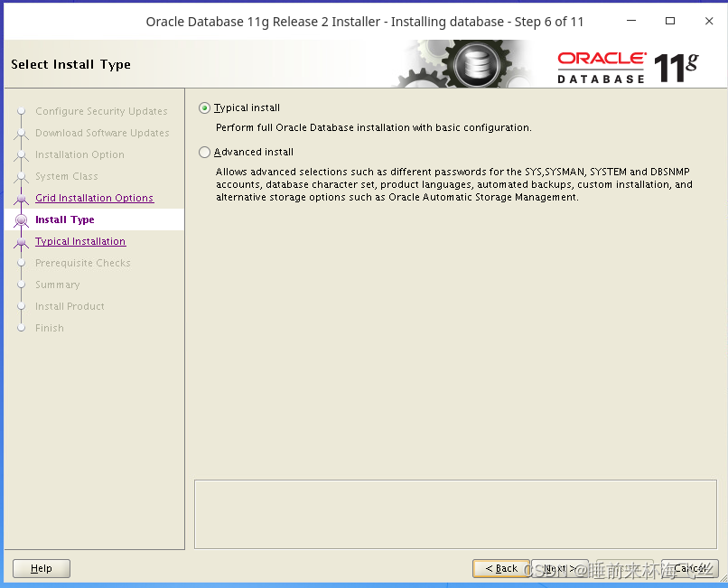Screen dimensions: 728x588
Task: Open the Grid Installation Options step
Action: click(93, 198)
